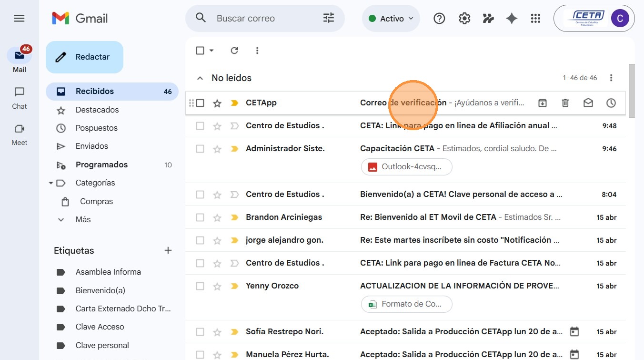644x360 pixels.
Task: Select the Brandon Arciniegas email checkbox
Action: pos(200,217)
